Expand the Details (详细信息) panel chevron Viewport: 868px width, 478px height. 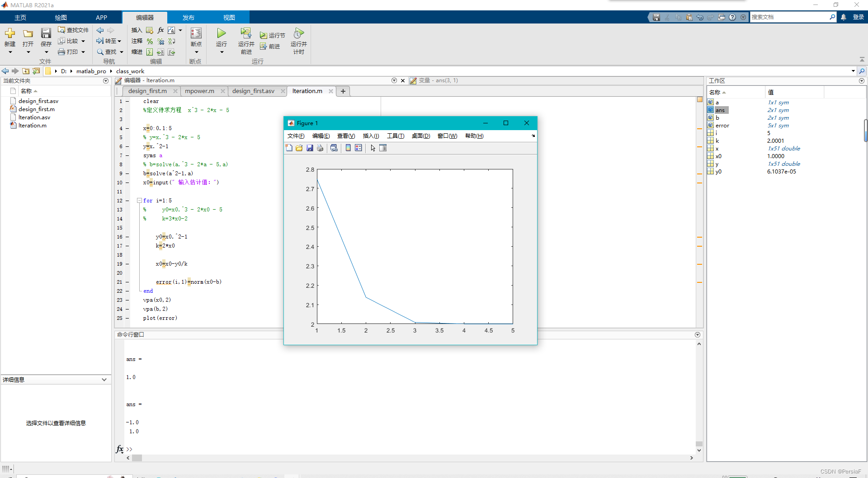(x=104, y=380)
